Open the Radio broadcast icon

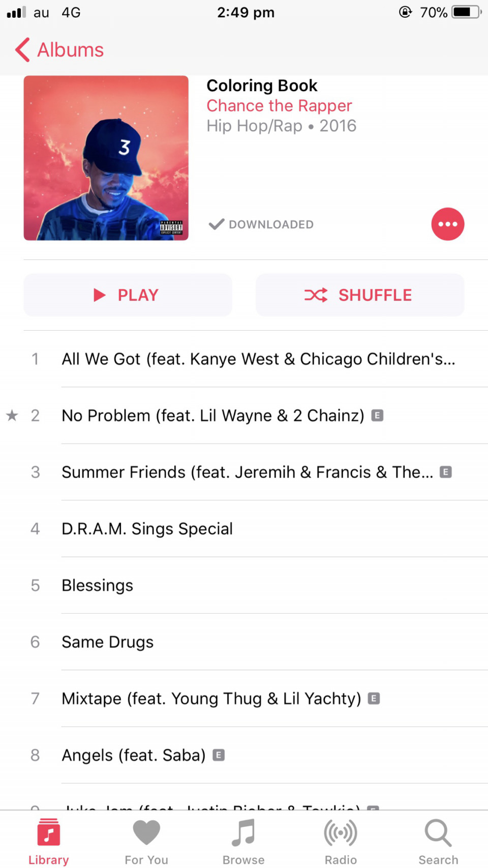(341, 833)
